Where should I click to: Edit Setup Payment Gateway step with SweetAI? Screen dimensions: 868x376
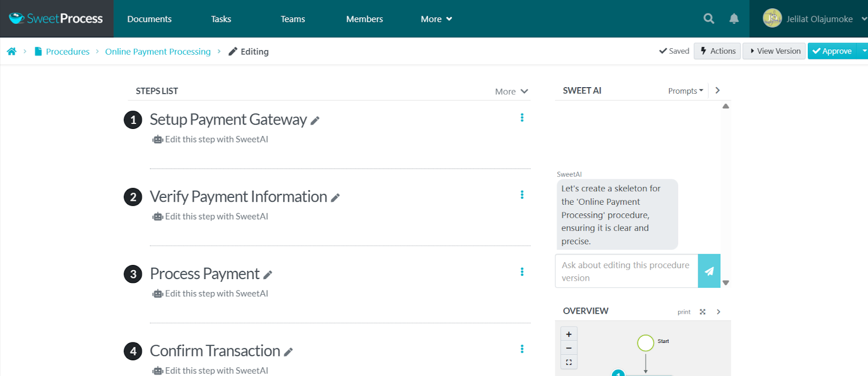click(x=210, y=139)
